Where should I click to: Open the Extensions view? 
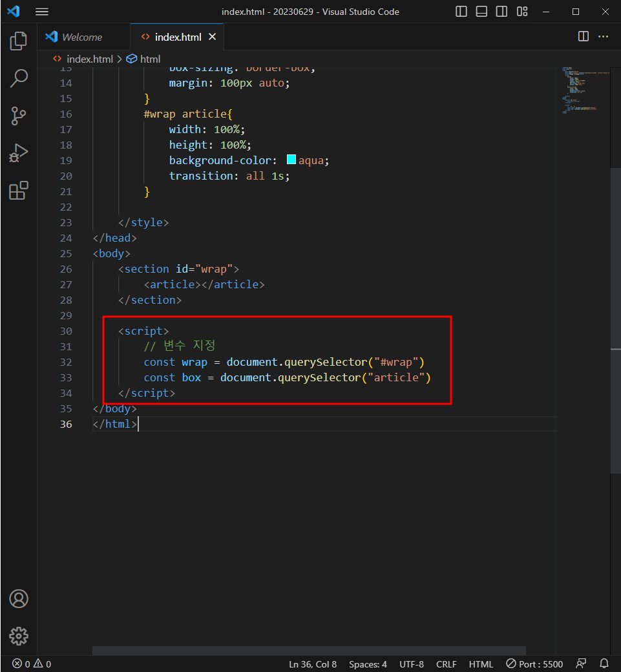click(19, 190)
